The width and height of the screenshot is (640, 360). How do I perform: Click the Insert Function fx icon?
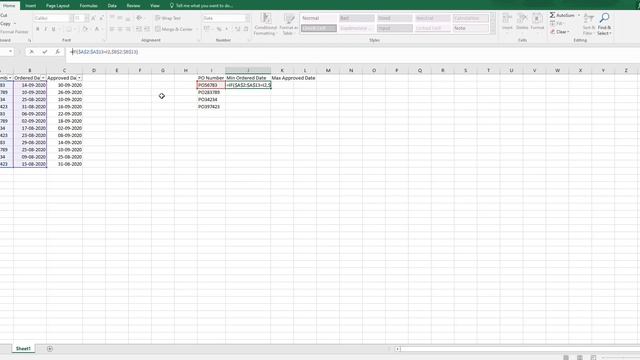pos(58,52)
